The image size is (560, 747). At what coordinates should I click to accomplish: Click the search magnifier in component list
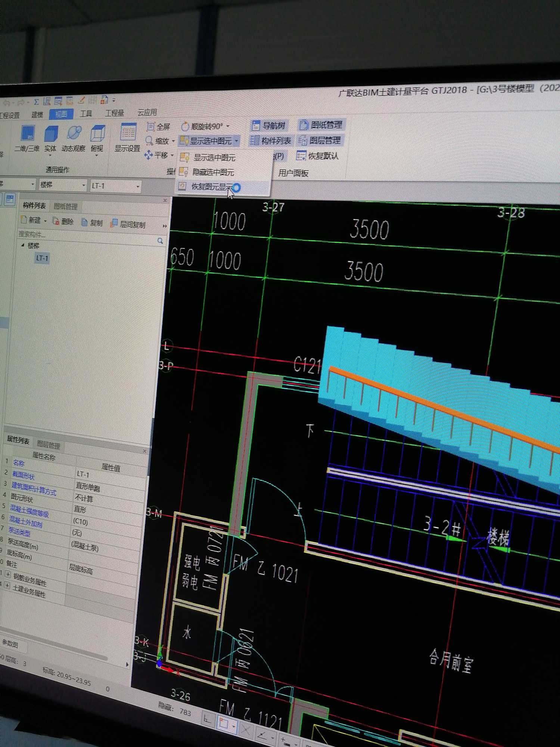[160, 241]
